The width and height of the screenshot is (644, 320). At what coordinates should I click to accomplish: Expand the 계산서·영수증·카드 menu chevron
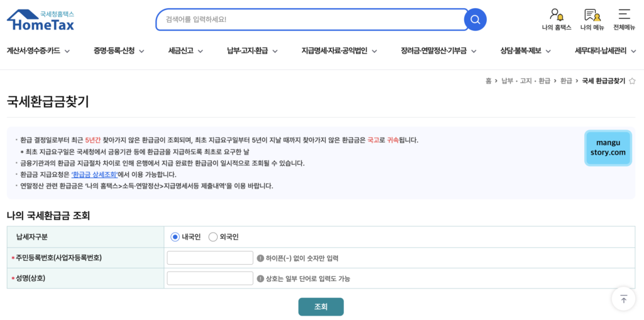pos(67,52)
